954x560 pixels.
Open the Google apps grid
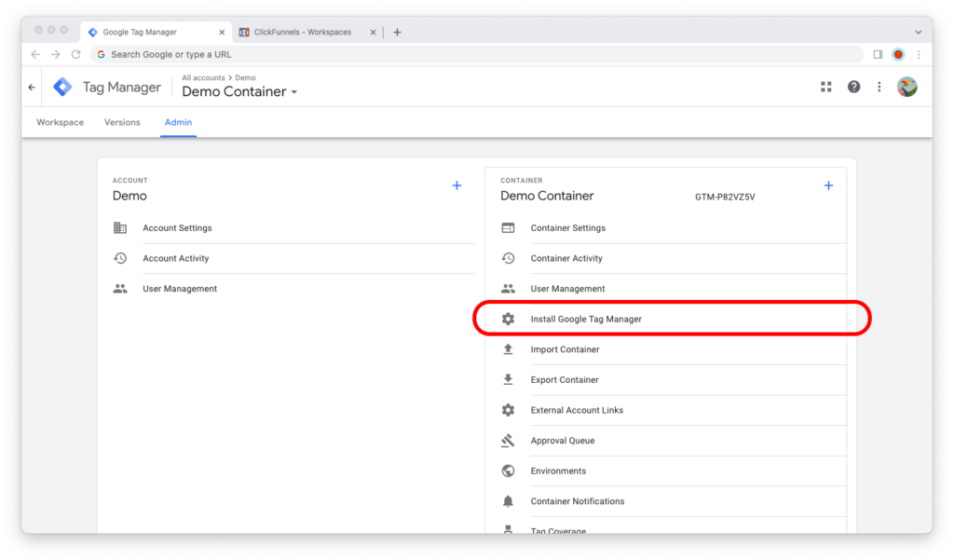(825, 87)
